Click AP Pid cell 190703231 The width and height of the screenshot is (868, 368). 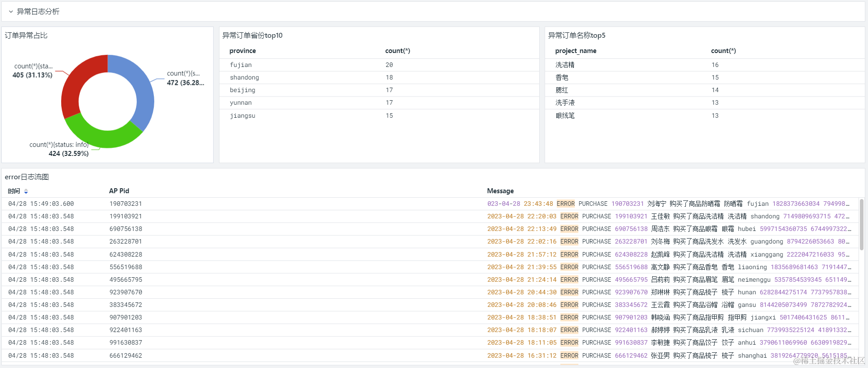(x=126, y=204)
